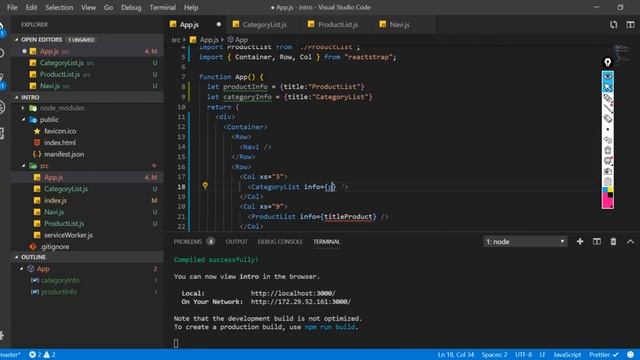
Task: Pick the blue color swatch in annotation toolbar
Action: click(x=605, y=190)
